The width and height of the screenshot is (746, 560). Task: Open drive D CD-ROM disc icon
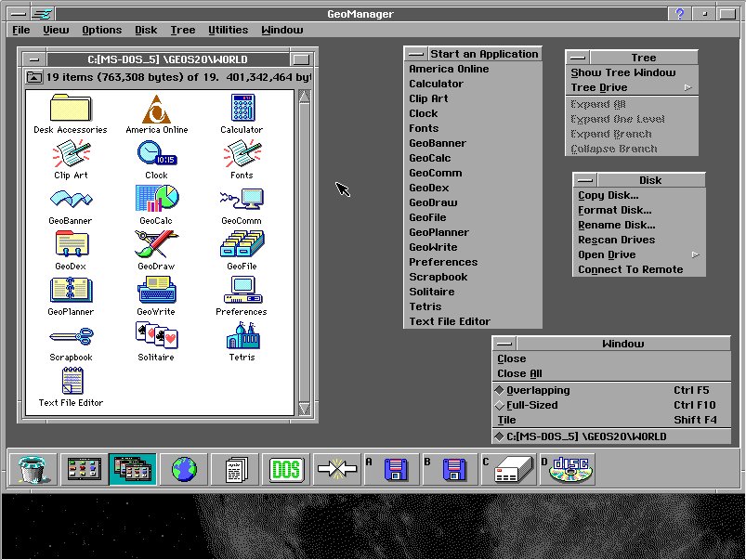pos(568,469)
